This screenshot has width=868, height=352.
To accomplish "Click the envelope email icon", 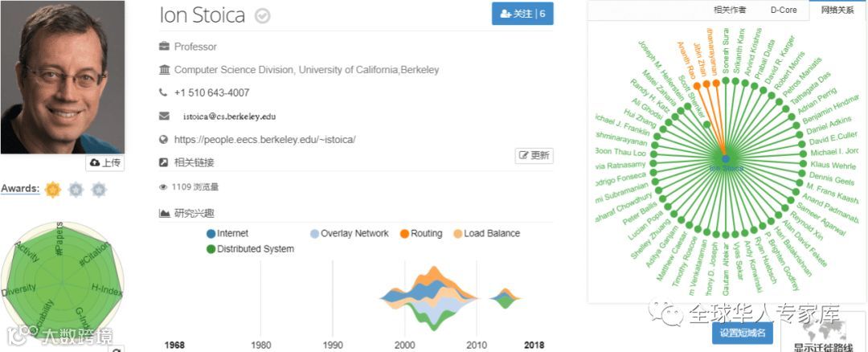I will click(165, 116).
